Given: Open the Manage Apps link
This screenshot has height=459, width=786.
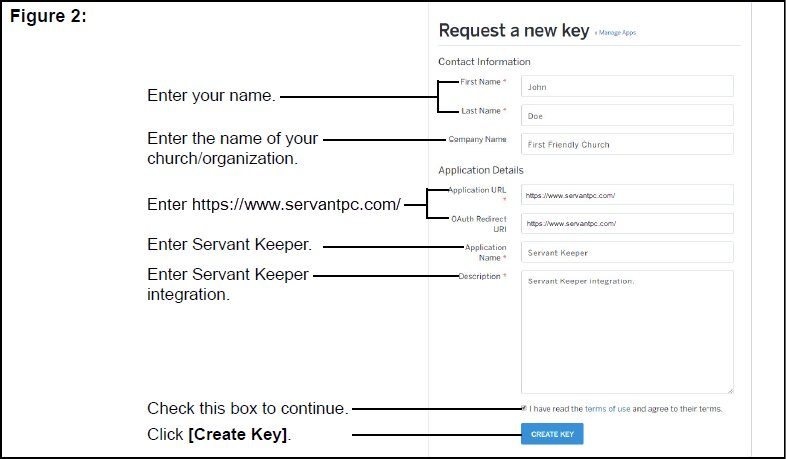Looking at the screenshot, I should point(616,33).
